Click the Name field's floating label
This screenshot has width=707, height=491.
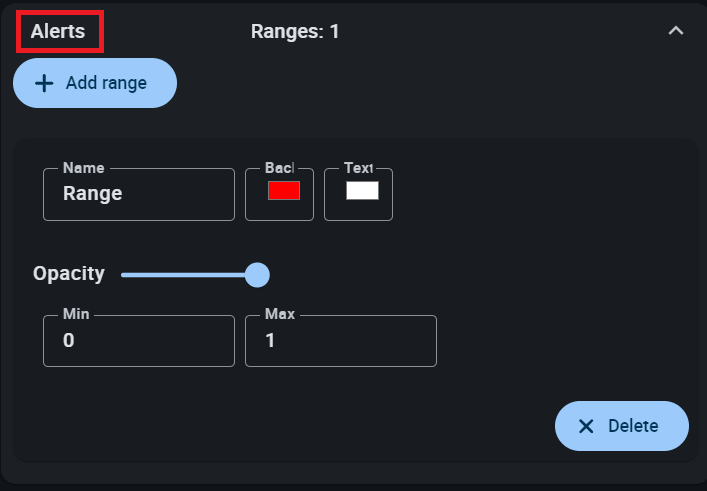tap(83, 168)
